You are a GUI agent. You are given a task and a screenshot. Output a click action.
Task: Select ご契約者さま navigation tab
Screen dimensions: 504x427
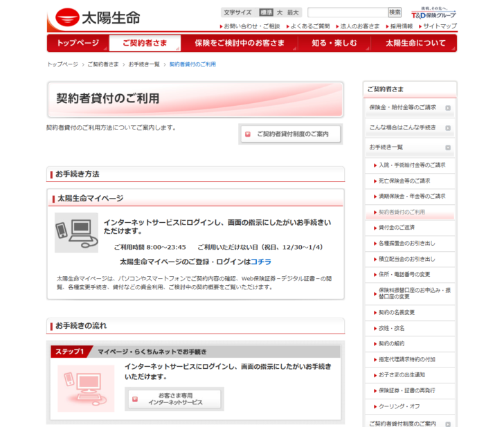tap(145, 43)
